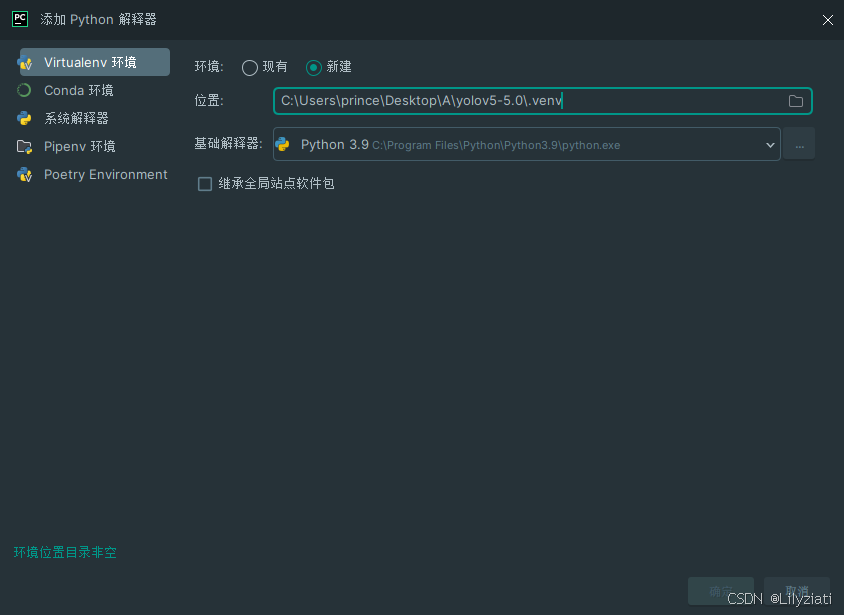Click the Poetry Environment Python icon
844x615 pixels.
pyautogui.click(x=24, y=174)
